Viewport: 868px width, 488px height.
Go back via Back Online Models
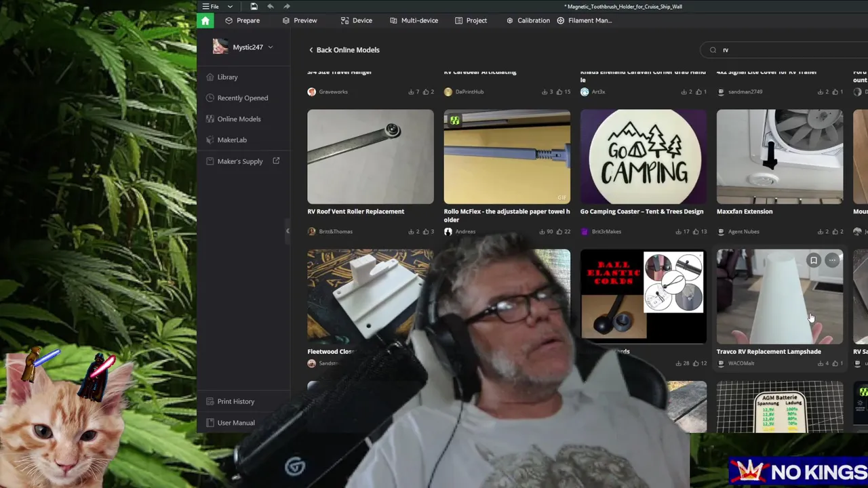tap(344, 49)
